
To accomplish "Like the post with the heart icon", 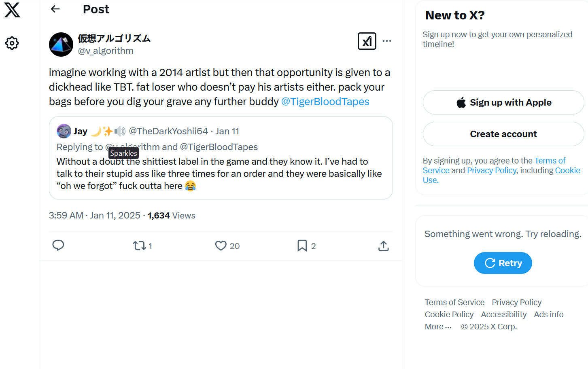I will click(x=221, y=246).
